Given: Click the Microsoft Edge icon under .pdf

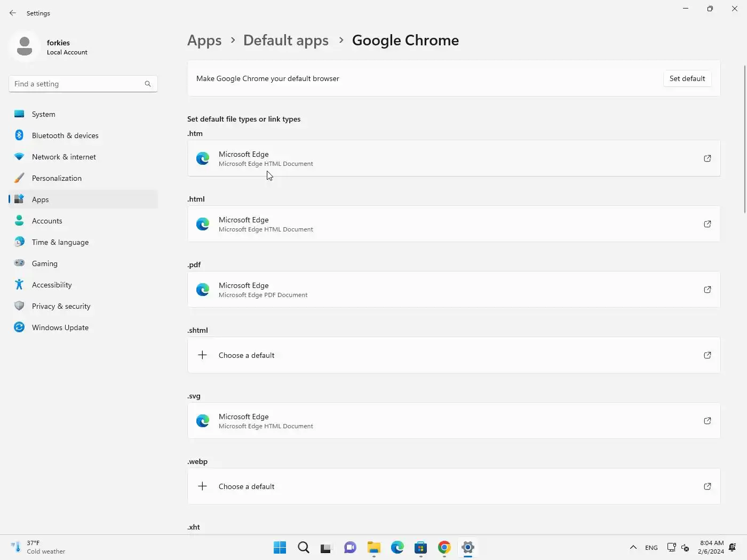Looking at the screenshot, I should (203, 290).
